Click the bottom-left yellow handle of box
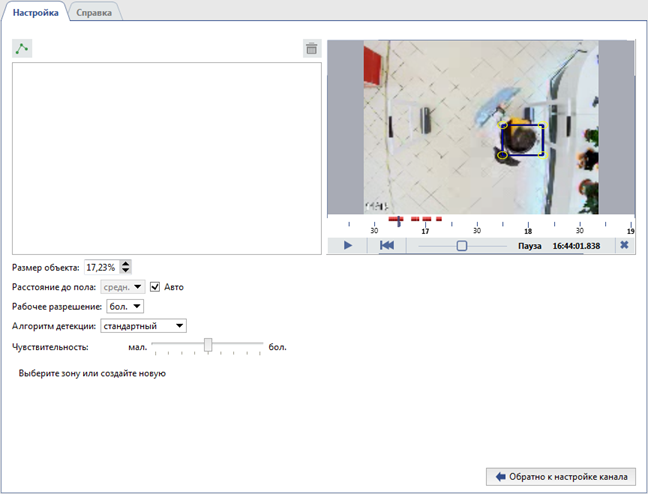The height and width of the screenshot is (494, 648). (x=502, y=155)
